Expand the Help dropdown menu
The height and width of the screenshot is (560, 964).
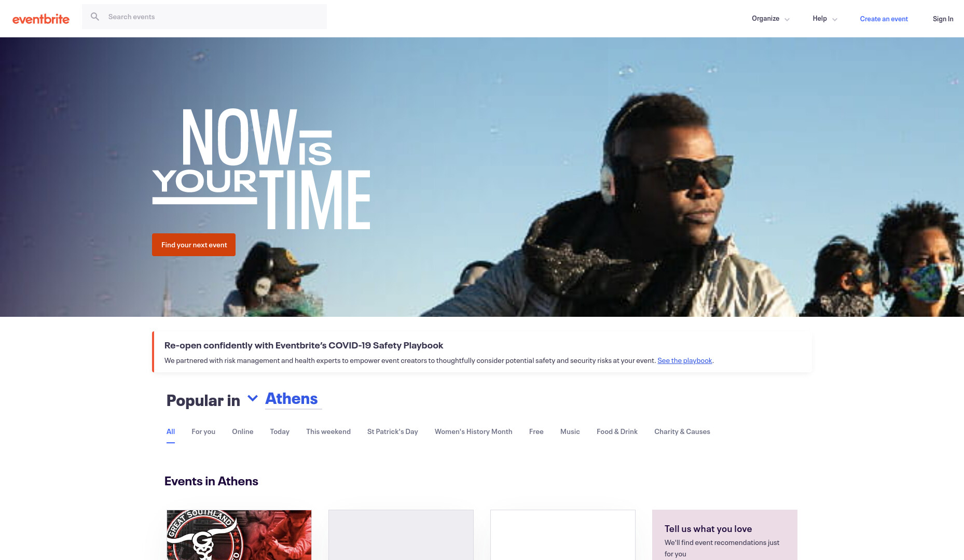[825, 19]
